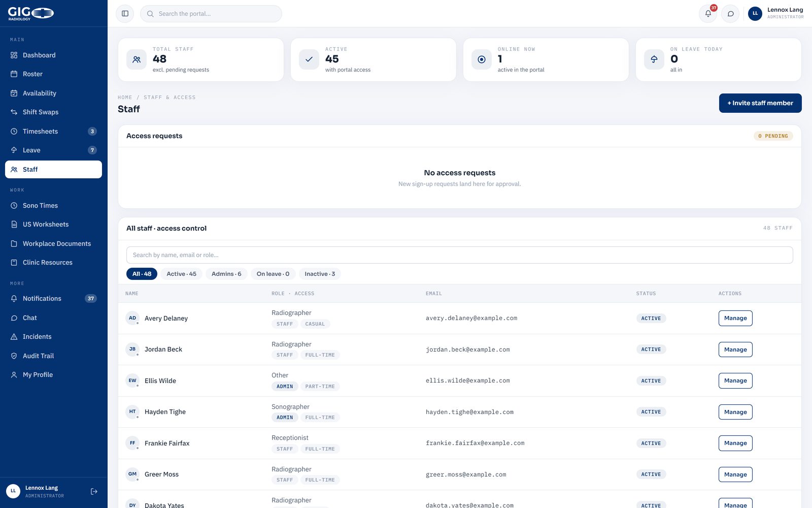The height and width of the screenshot is (508, 812).
Task: Click the Status column header
Action: click(646, 294)
